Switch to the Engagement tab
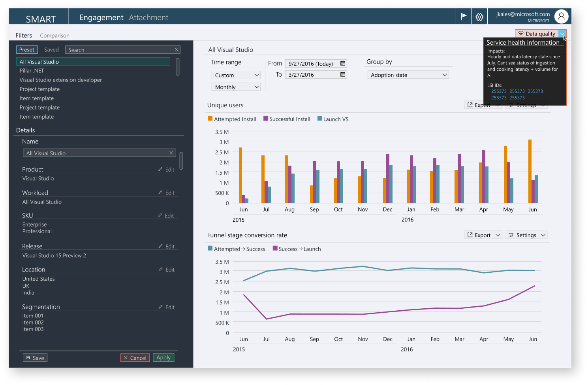 (101, 17)
